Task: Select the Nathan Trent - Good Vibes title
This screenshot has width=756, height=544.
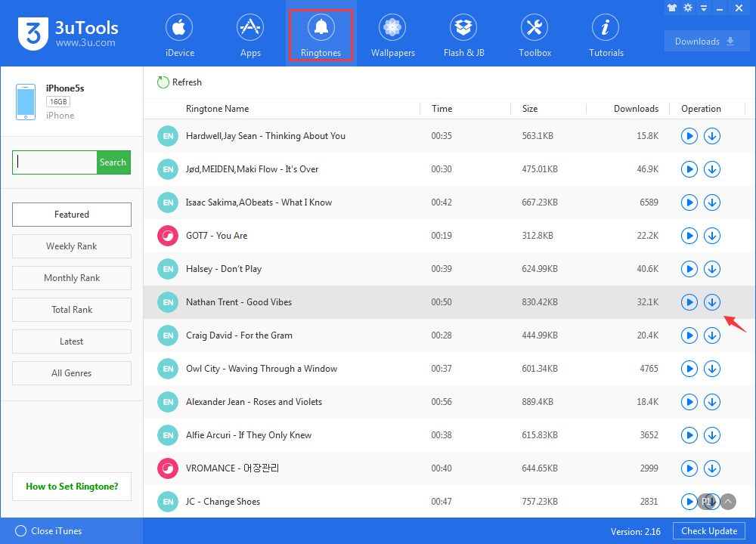Action: coord(239,302)
